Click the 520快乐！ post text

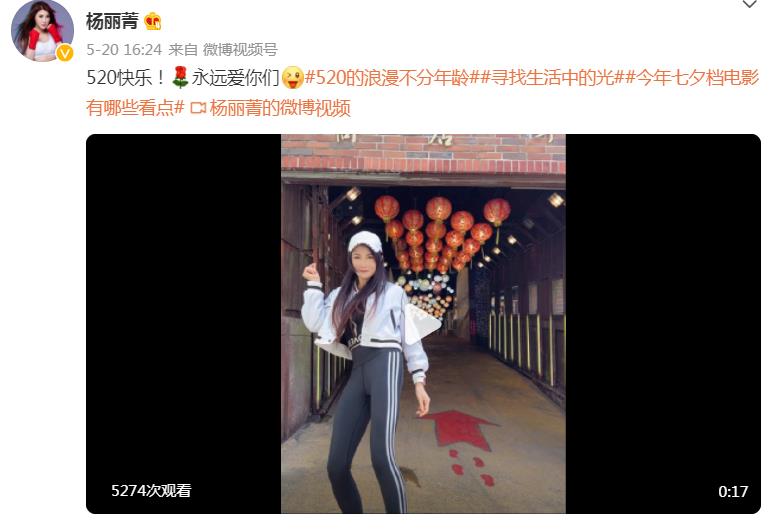point(127,77)
